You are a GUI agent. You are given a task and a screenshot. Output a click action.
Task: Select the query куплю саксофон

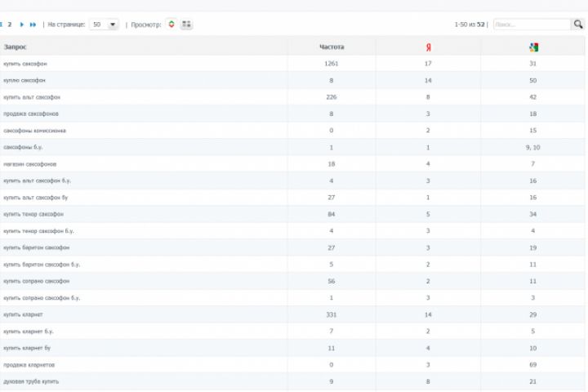tap(24, 80)
